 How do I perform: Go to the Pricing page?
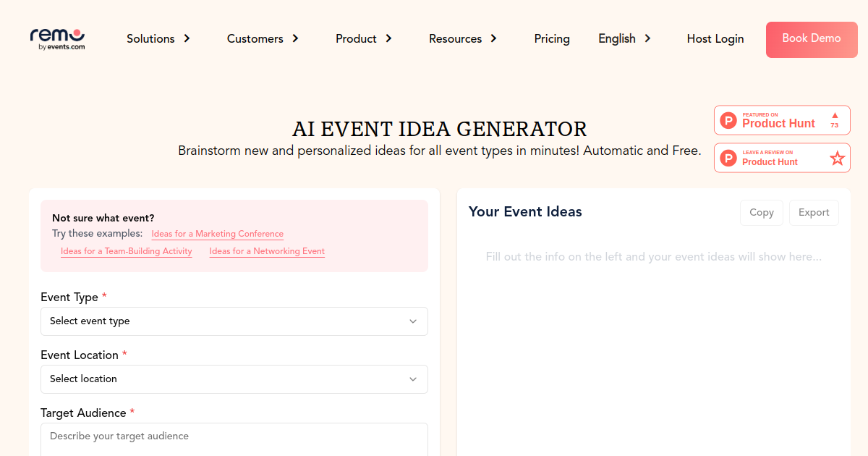pyautogui.click(x=552, y=38)
